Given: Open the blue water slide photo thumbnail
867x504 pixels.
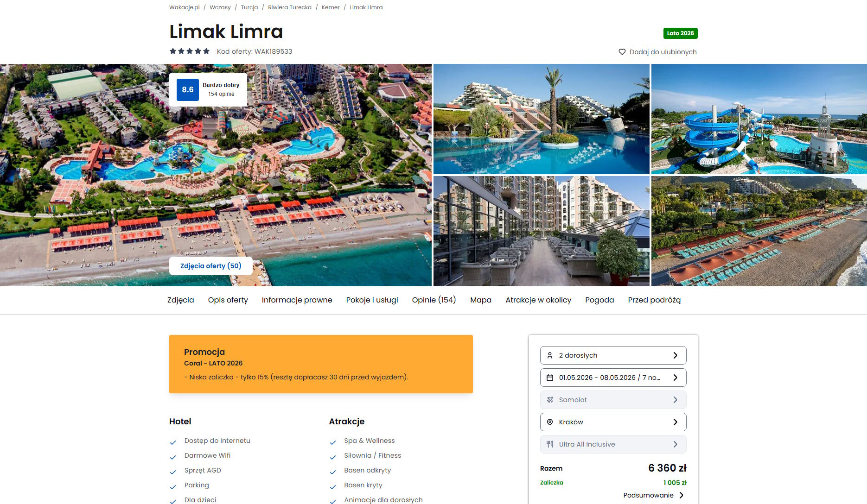Looking at the screenshot, I should click(x=759, y=119).
